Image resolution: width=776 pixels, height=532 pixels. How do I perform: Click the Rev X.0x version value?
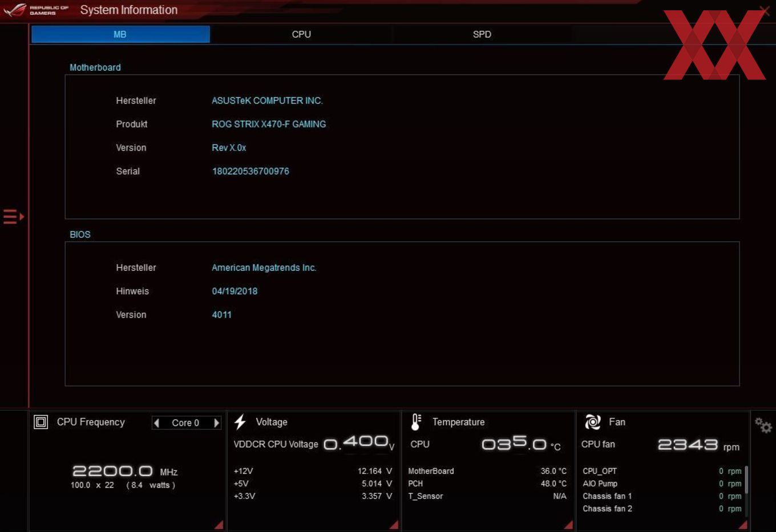[229, 148]
